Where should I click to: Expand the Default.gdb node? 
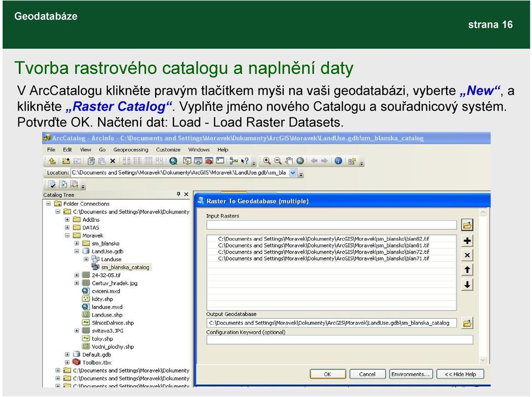67,354
